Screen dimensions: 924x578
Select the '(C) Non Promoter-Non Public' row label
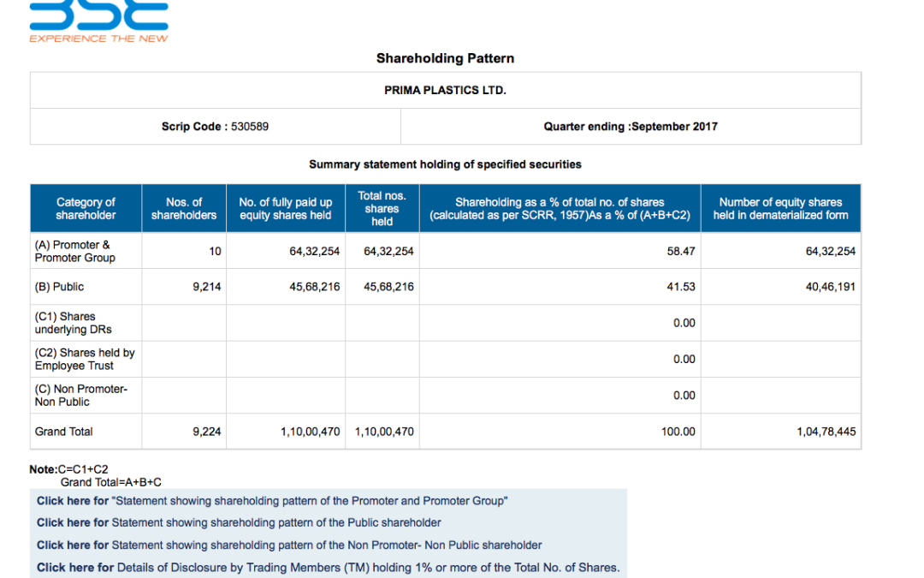80,395
